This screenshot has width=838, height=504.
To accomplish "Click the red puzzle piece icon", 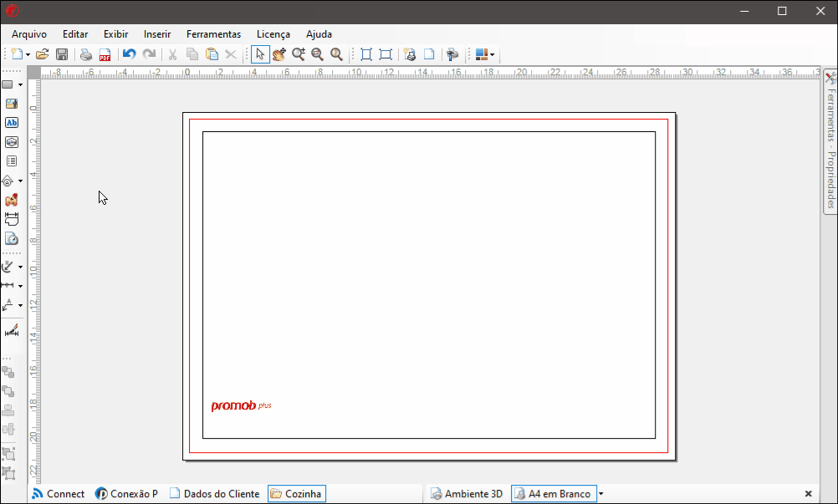I will pos(11,201).
